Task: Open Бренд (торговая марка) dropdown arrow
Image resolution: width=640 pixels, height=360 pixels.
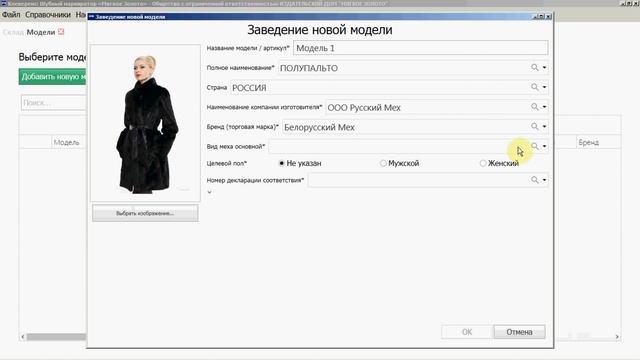Action: point(544,127)
